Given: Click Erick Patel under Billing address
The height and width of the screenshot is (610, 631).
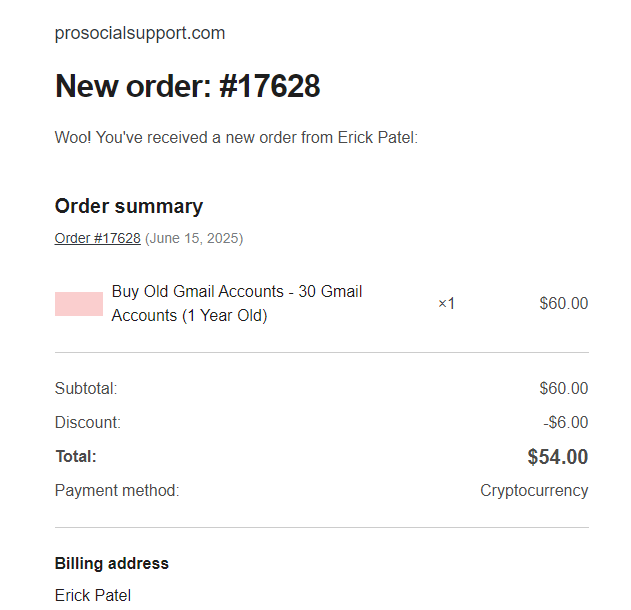Looking at the screenshot, I should tap(93, 596).
